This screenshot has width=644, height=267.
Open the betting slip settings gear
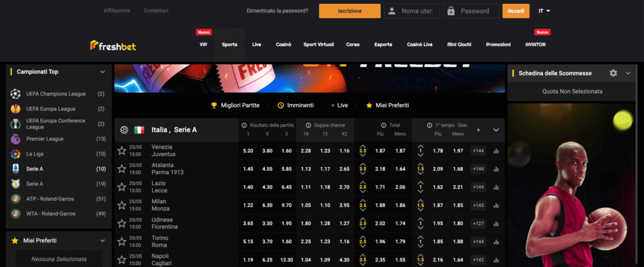tap(613, 73)
